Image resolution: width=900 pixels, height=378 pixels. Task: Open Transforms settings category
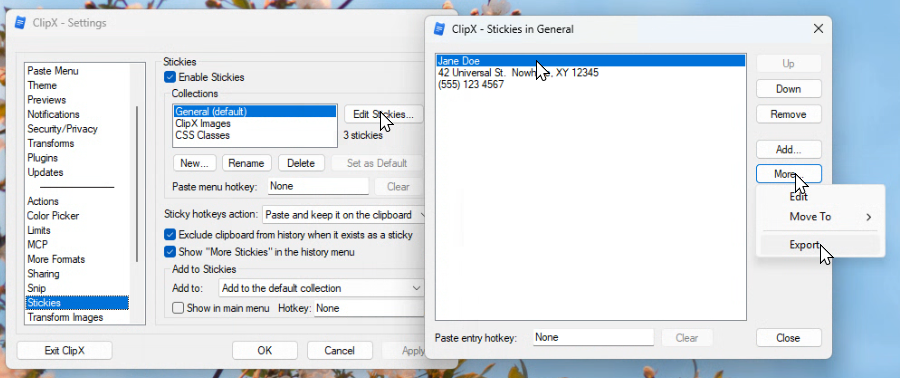tap(77, 143)
